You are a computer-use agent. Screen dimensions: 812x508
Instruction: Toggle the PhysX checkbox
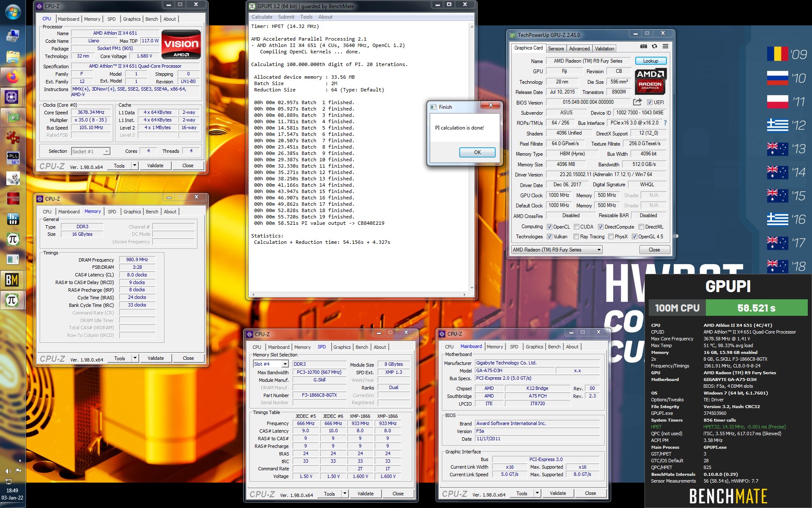tap(611, 237)
